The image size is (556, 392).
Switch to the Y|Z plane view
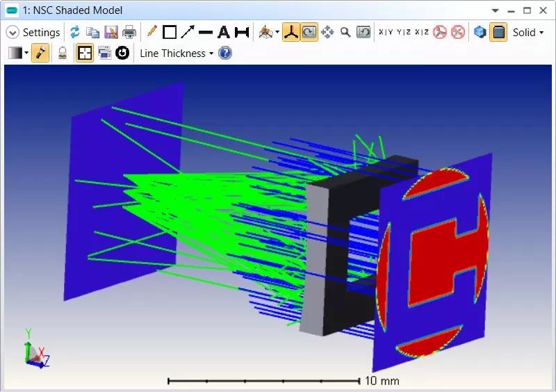tap(403, 33)
